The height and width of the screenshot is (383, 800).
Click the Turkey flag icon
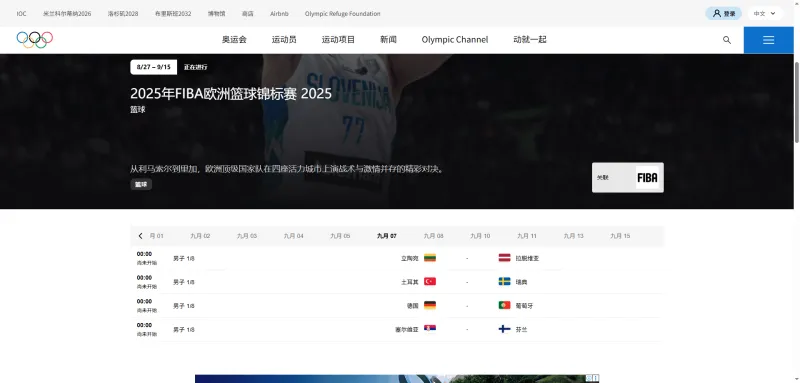[430, 282]
